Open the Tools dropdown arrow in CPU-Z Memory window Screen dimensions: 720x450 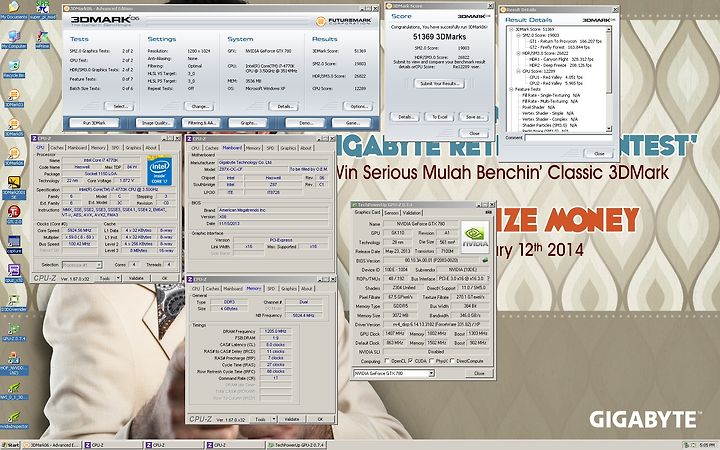point(274,419)
